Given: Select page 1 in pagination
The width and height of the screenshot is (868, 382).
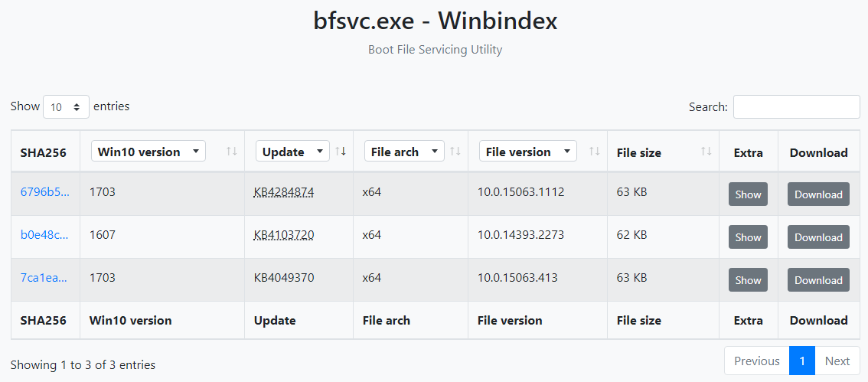Looking at the screenshot, I should tap(802, 361).
